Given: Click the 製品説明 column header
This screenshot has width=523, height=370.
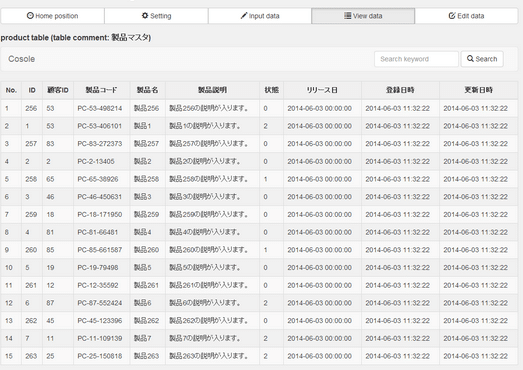Looking at the screenshot, I should coord(212,90).
